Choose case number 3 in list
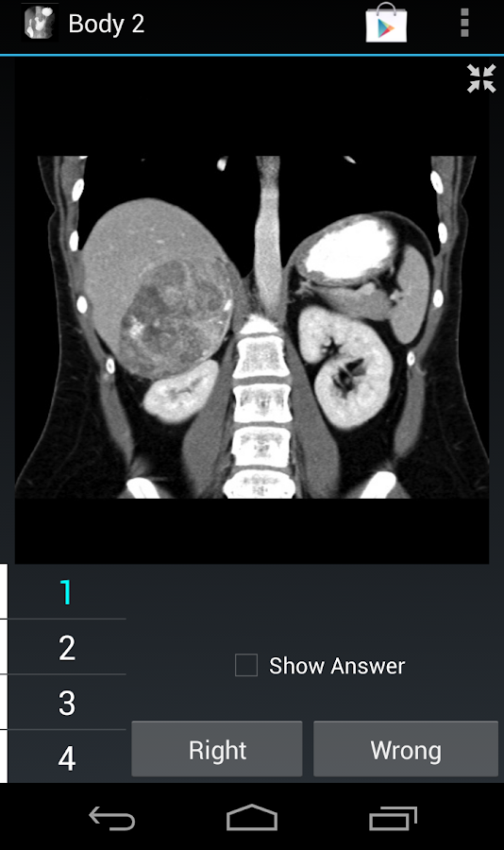This screenshot has height=850, width=504. pyautogui.click(x=66, y=703)
